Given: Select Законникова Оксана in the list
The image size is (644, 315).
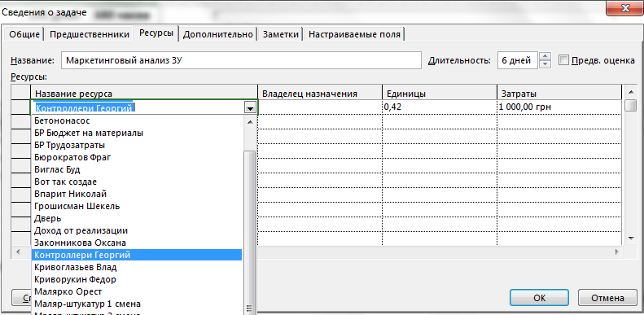Looking at the screenshot, I should click(136, 243).
